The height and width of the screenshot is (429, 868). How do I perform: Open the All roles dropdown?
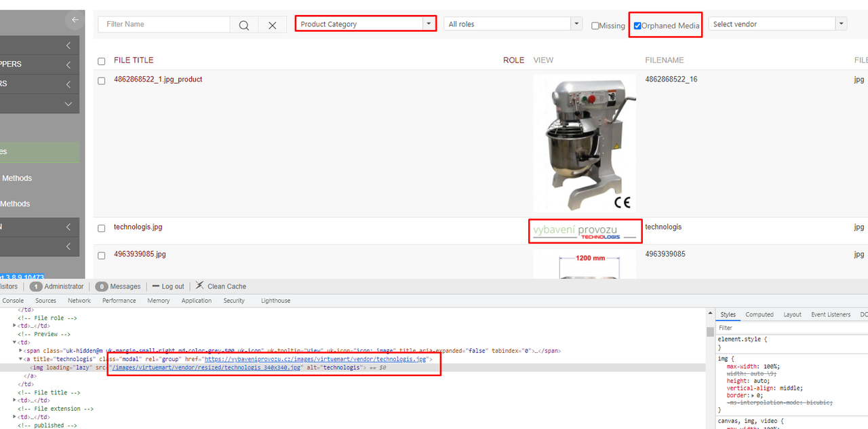[x=513, y=24]
